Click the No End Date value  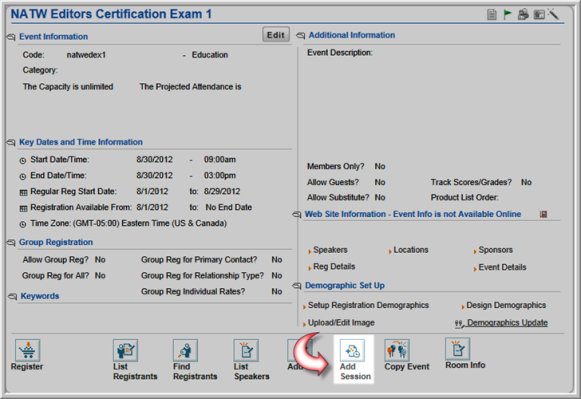pyautogui.click(x=229, y=207)
